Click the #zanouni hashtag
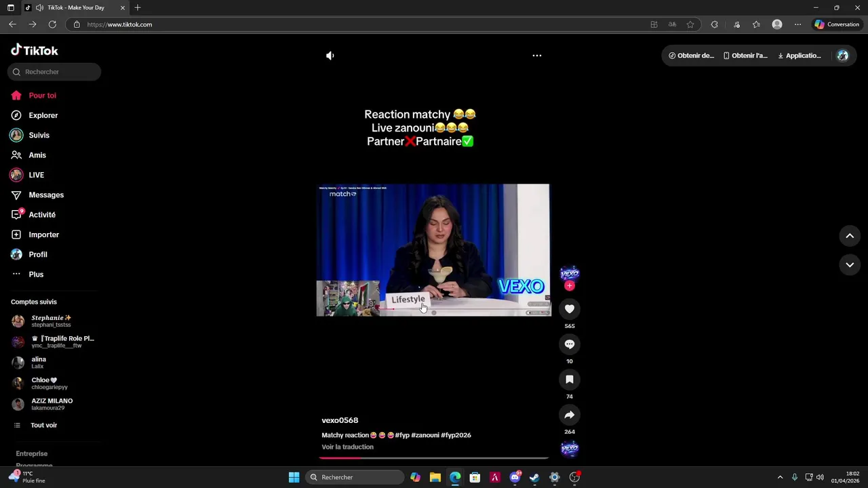 425,435
